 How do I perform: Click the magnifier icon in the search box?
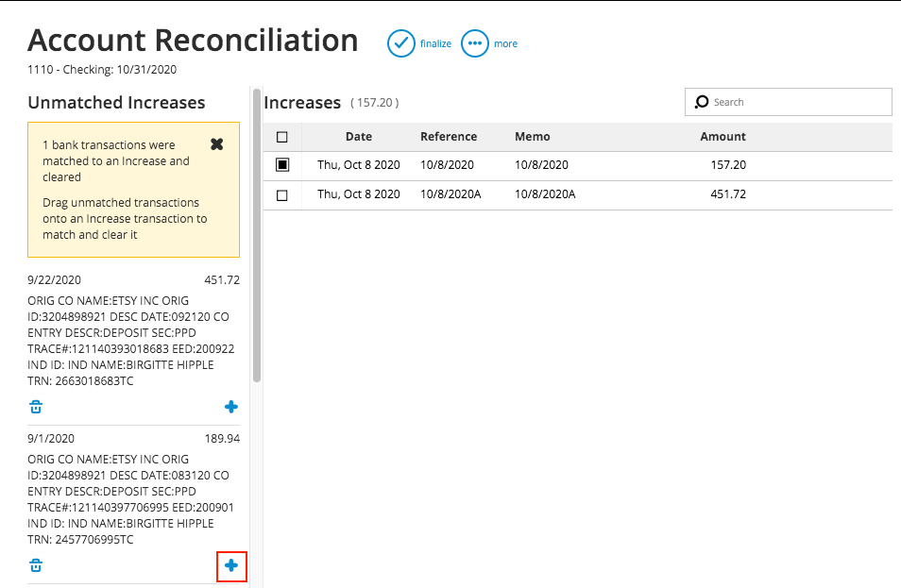[702, 101]
